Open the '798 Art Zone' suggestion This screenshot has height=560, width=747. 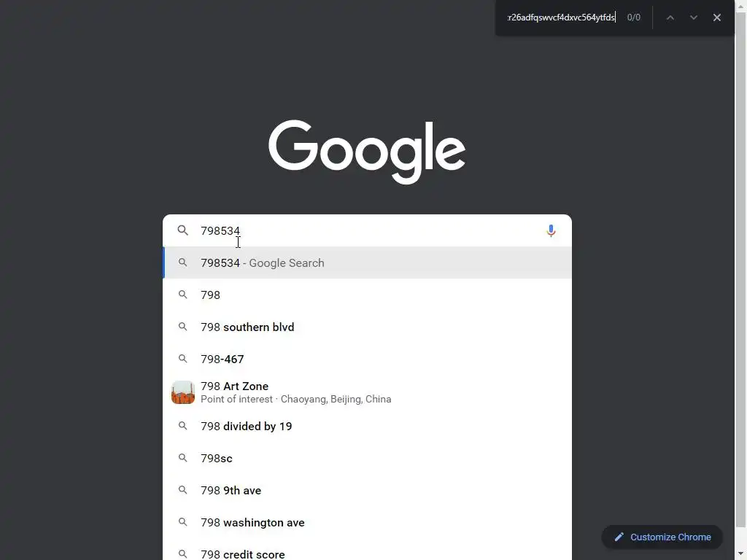(x=368, y=392)
